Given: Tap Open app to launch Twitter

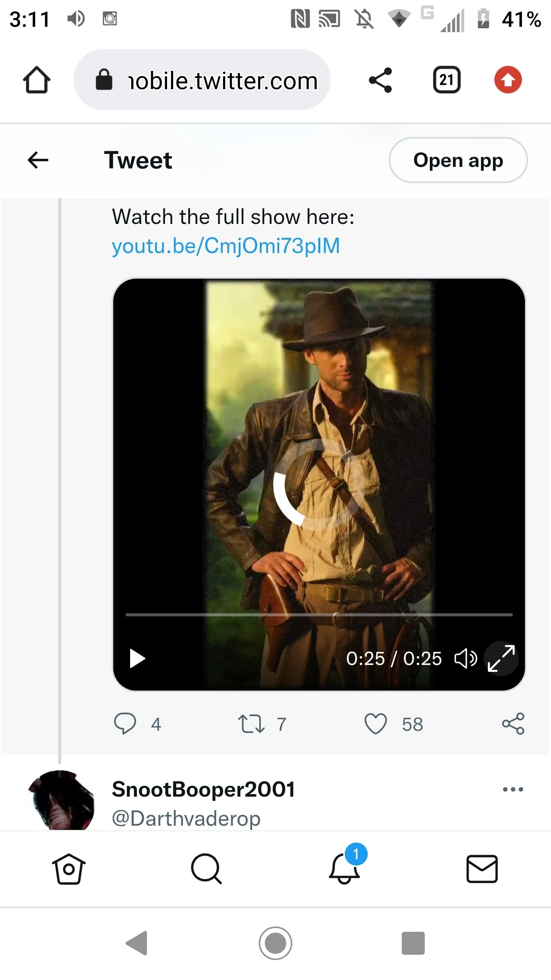Looking at the screenshot, I should click(x=458, y=160).
